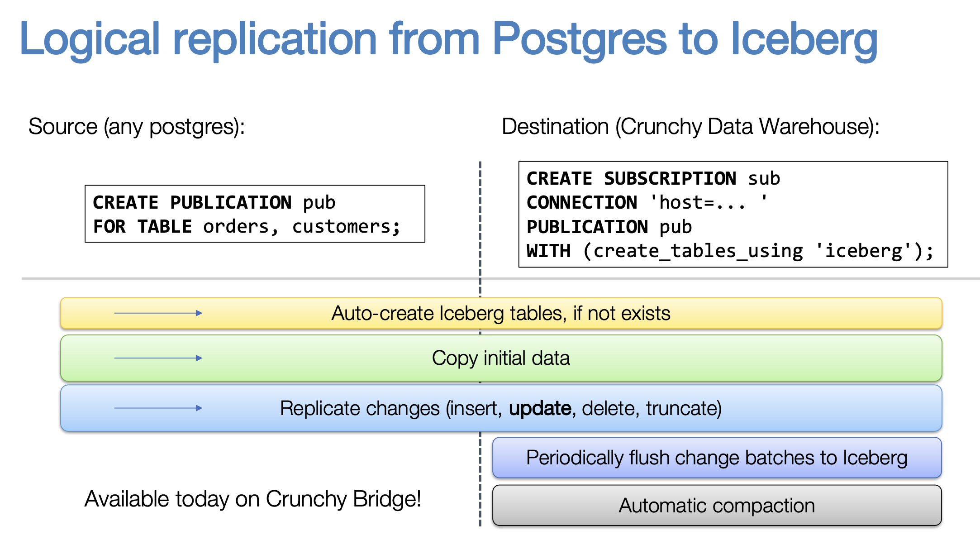Select the blue 'Replicate changes' bar
The image size is (980, 535).
[501, 408]
